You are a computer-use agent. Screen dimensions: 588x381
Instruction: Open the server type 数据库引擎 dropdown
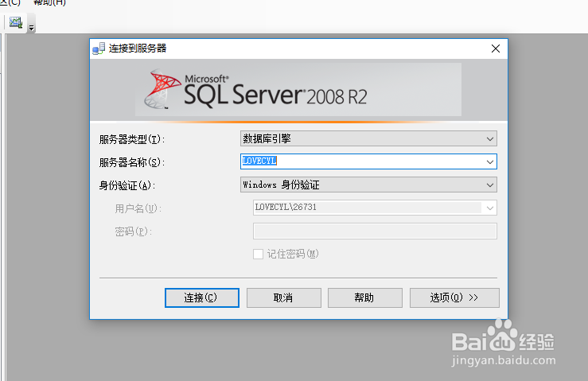pyautogui.click(x=368, y=138)
